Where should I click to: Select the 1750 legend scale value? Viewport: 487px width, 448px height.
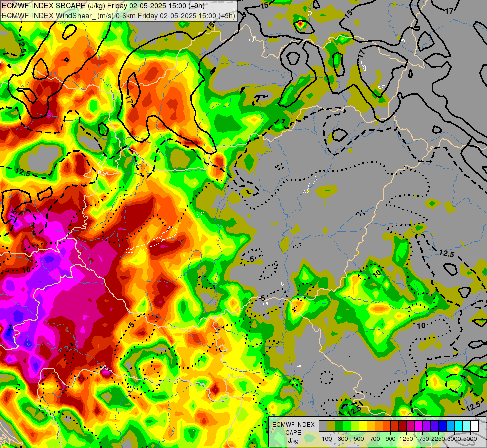[x=422, y=439]
